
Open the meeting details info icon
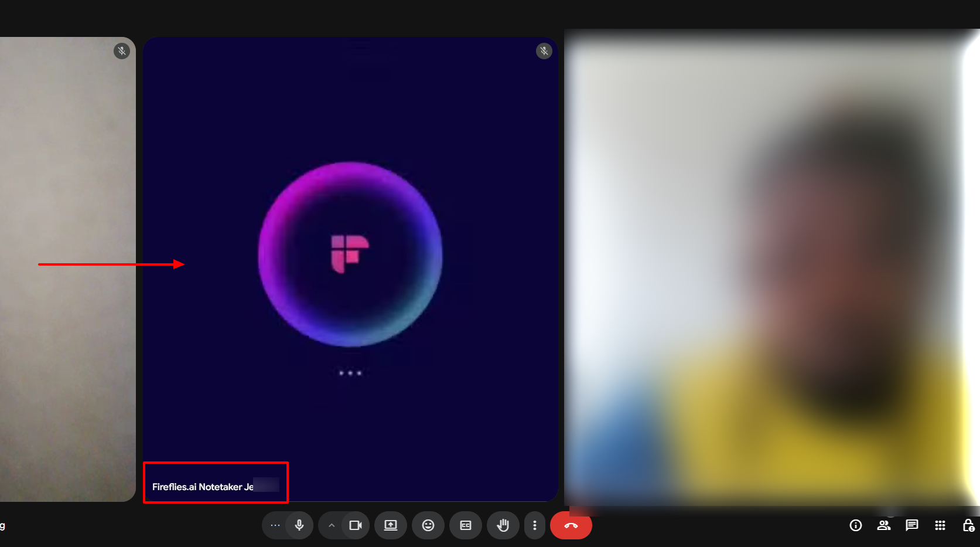tap(856, 525)
